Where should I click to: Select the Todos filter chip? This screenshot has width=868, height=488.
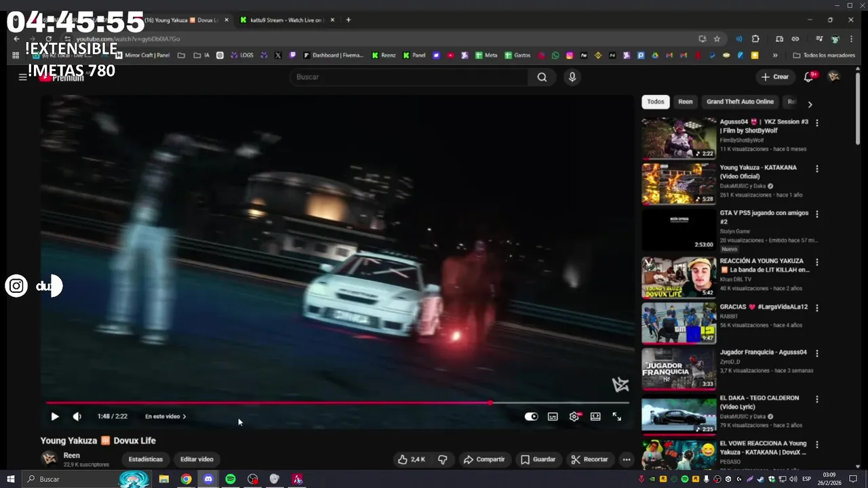(x=655, y=102)
